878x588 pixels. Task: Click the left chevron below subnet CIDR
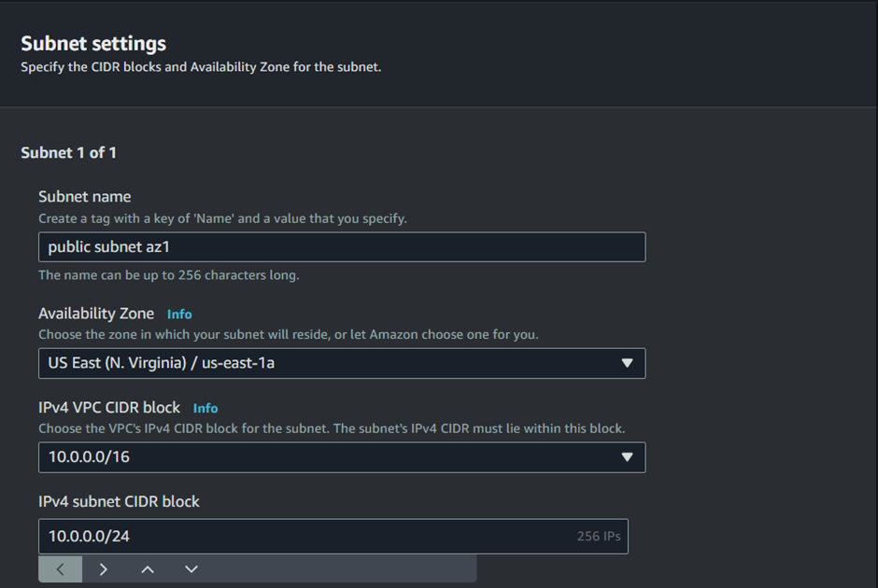61,569
